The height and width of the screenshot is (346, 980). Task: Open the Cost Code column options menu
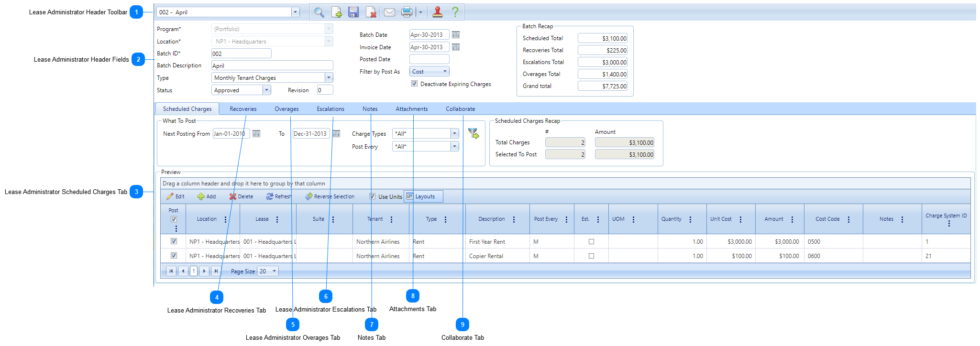pyautogui.click(x=848, y=219)
